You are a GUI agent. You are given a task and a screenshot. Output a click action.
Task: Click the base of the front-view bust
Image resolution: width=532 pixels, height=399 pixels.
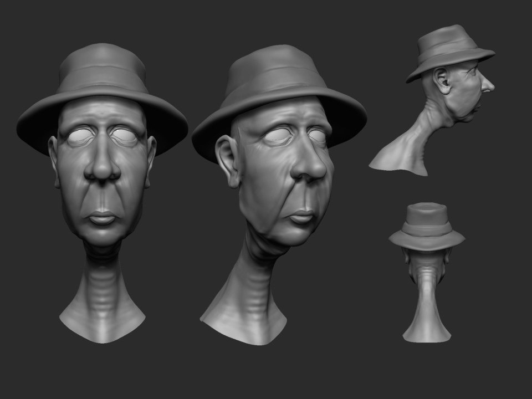point(103,324)
